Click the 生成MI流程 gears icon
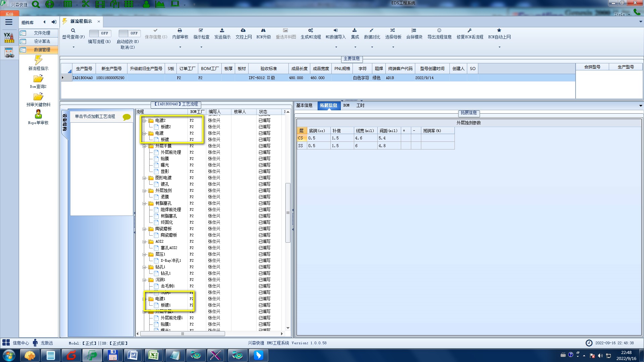The image size is (644, 362). pyautogui.click(x=311, y=31)
